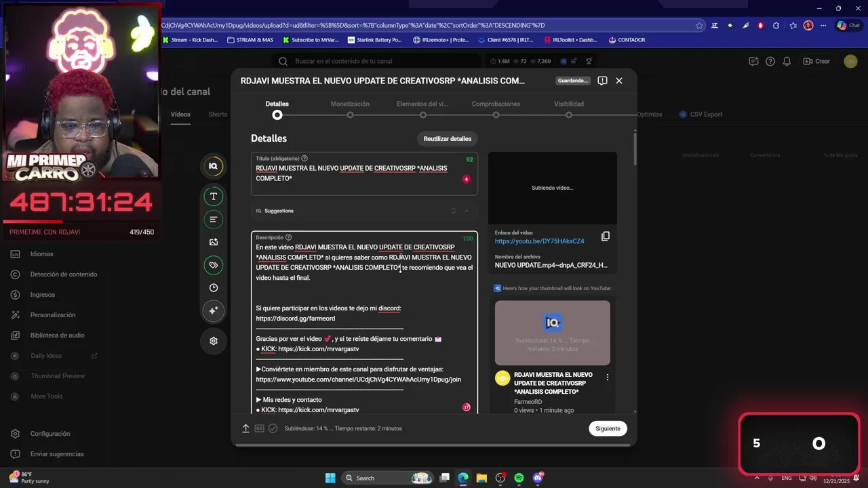Viewport: 868px width, 488px height.
Task: Click Reutilizar detalles button
Action: tap(448, 139)
